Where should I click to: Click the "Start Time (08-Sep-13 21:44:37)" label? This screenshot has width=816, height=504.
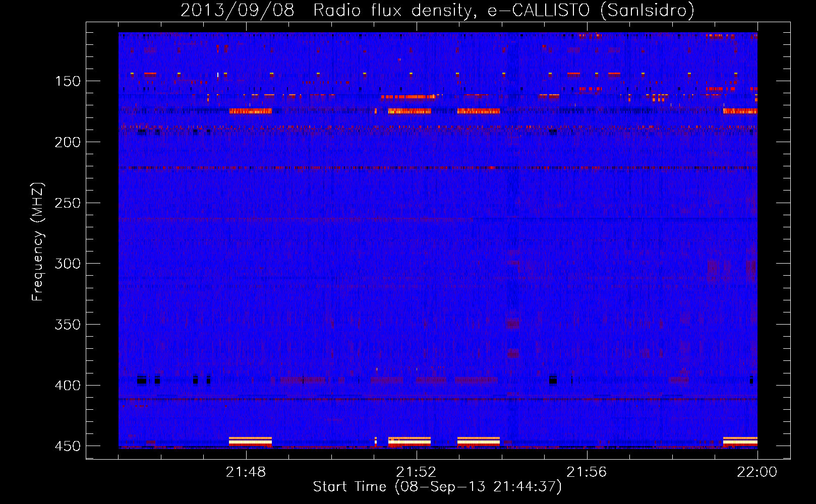tap(437, 487)
